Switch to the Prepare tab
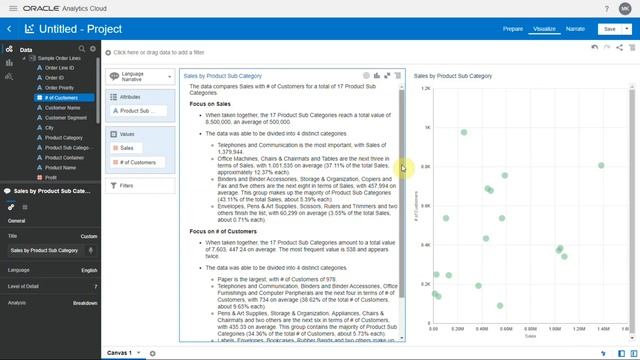This screenshot has width=640, height=360. [x=513, y=29]
